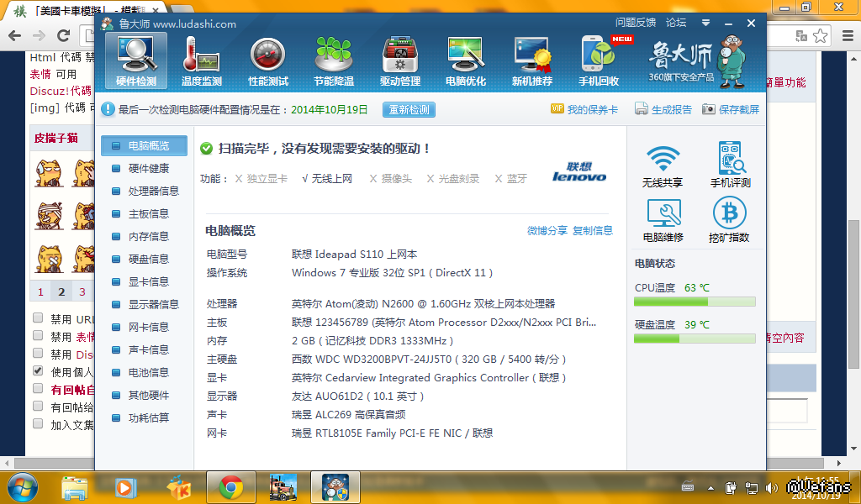The width and height of the screenshot is (861, 504).
Task: Open the 挖矿指数 bitcoin mining index
Action: [x=729, y=220]
